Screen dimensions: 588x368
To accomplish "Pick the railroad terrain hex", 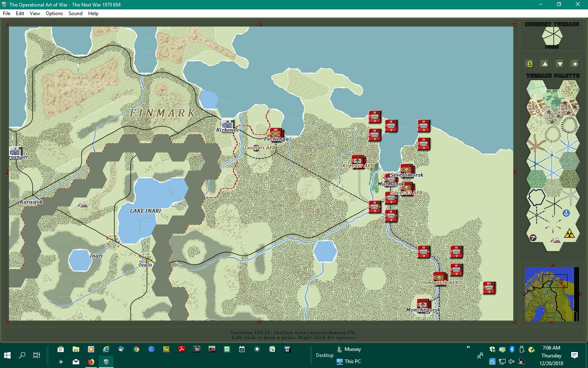I will tap(536, 215).
